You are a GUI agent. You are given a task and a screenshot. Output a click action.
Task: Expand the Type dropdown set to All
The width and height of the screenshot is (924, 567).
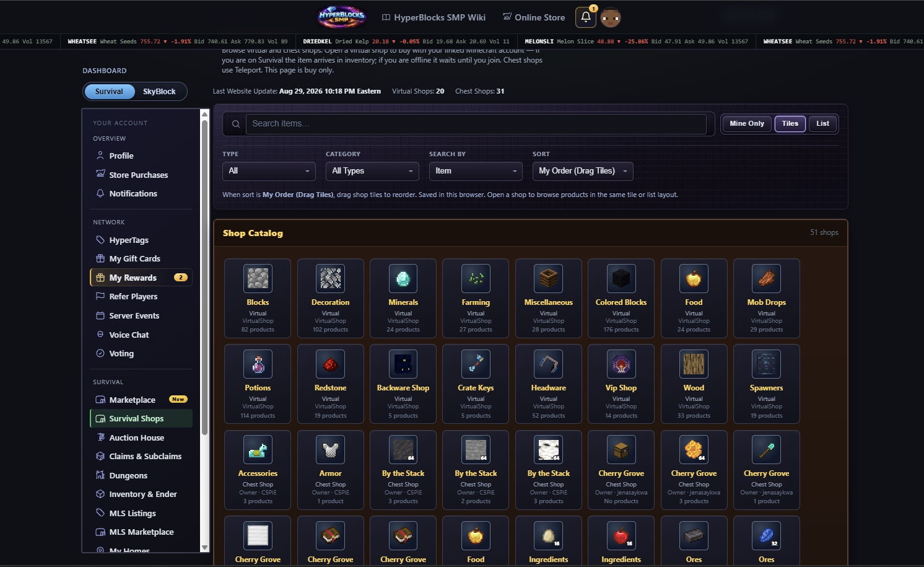269,171
